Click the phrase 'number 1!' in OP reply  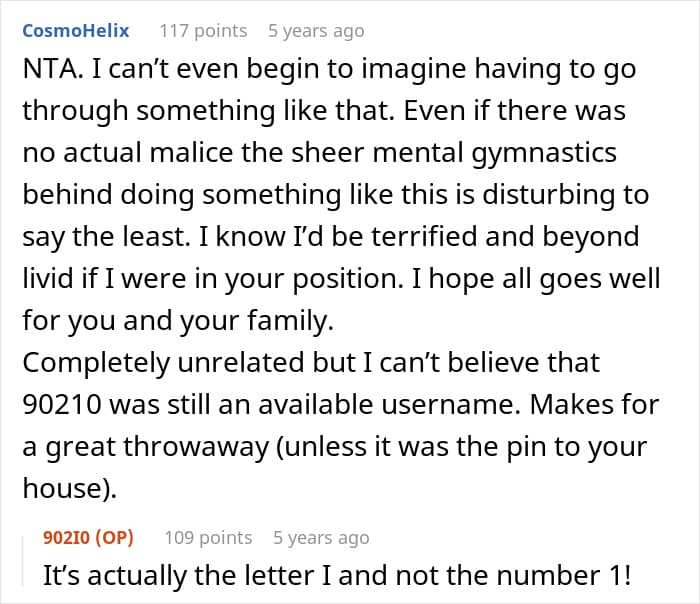(x=564, y=575)
